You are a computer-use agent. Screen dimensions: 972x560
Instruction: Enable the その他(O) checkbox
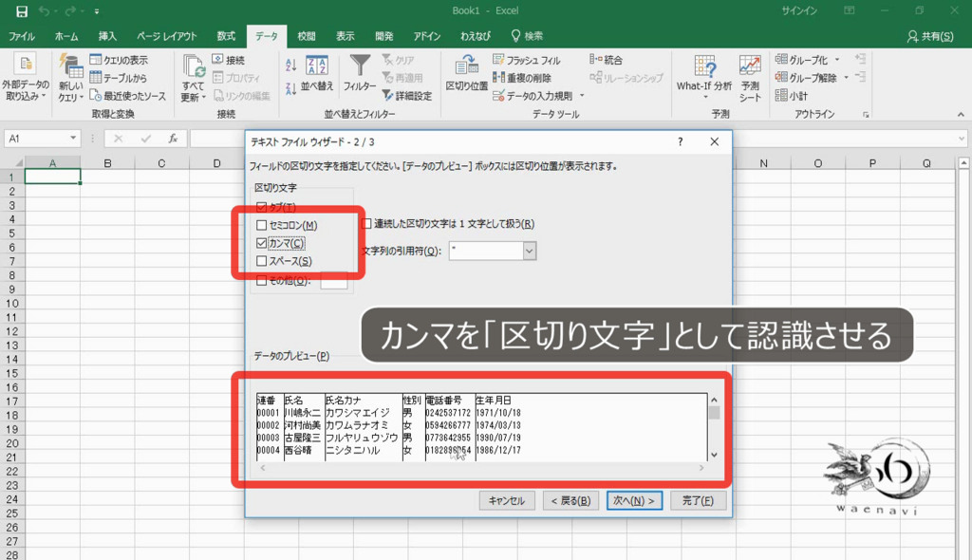[x=262, y=280]
